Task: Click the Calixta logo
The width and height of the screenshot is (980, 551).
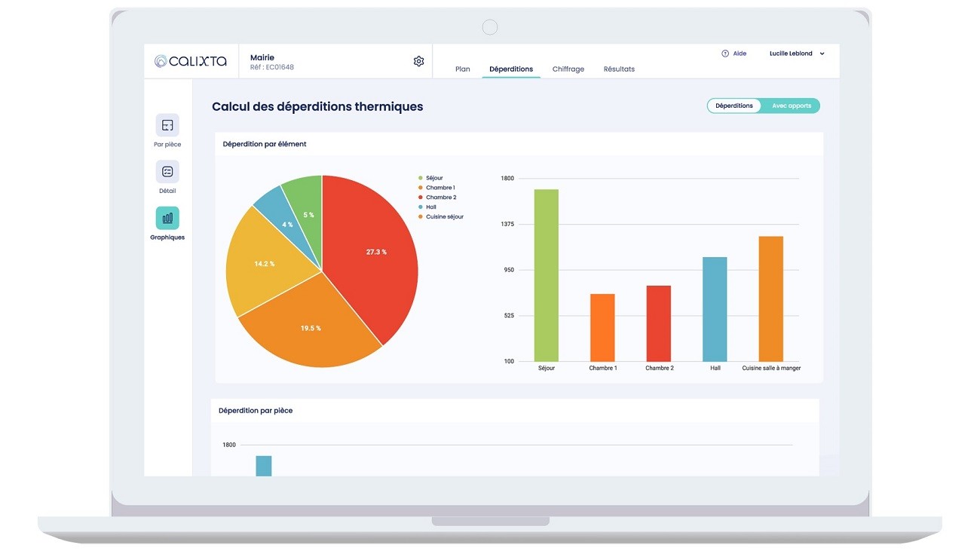Action: point(190,61)
